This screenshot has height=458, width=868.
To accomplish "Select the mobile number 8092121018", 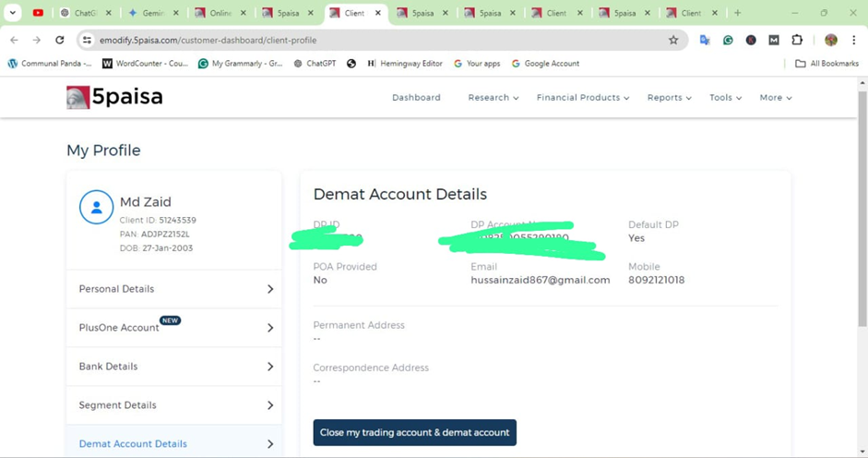I will [x=656, y=280].
